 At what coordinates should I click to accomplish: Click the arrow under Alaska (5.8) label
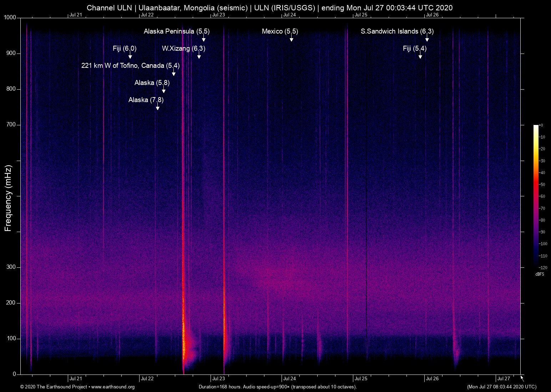click(164, 90)
